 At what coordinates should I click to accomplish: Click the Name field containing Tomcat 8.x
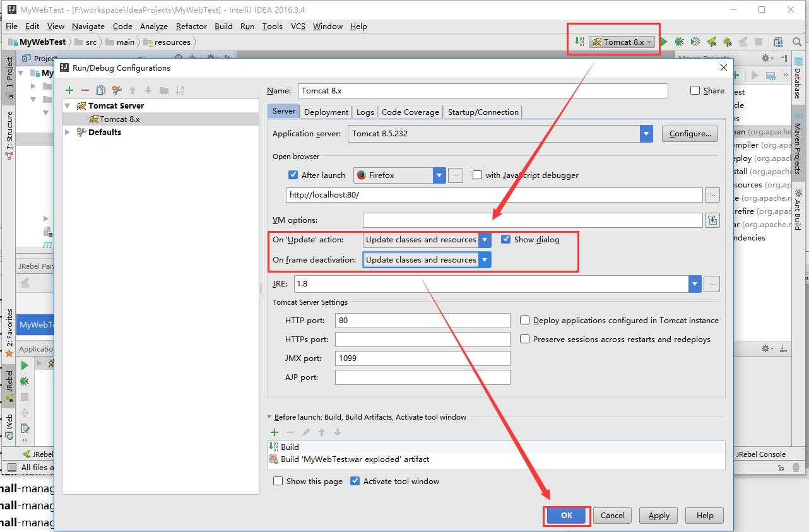click(483, 90)
